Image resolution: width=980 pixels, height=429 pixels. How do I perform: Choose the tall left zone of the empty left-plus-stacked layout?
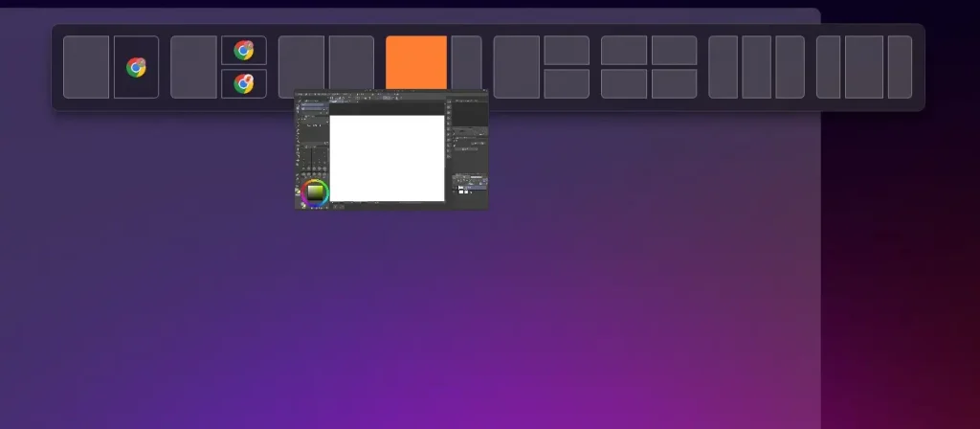pyautogui.click(x=517, y=67)
